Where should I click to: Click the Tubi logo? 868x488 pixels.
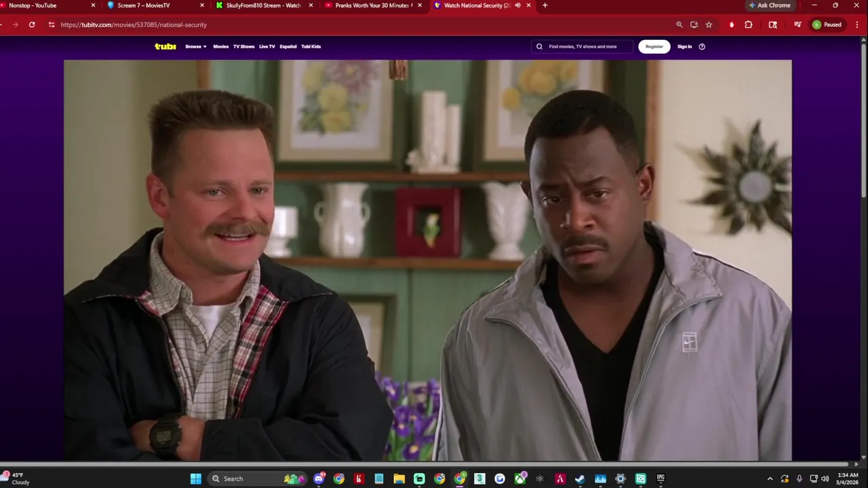(x=165, y=46)
